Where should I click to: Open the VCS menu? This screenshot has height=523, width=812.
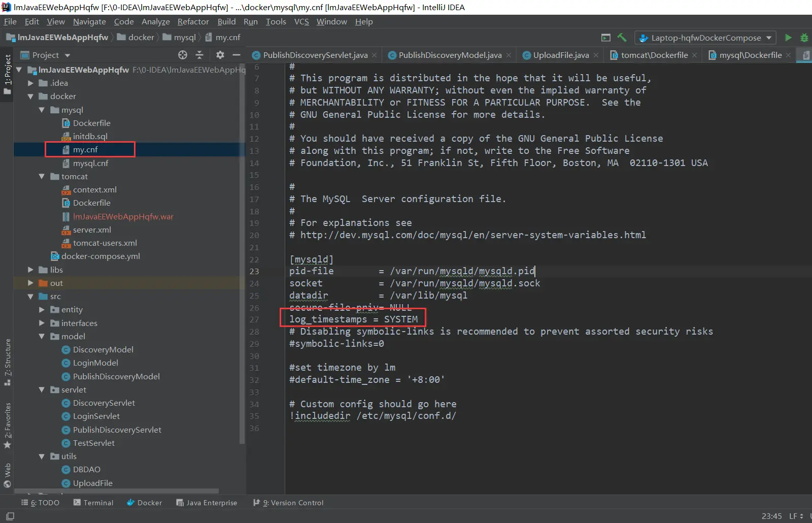pyautogui.click(x=301, y=22)
